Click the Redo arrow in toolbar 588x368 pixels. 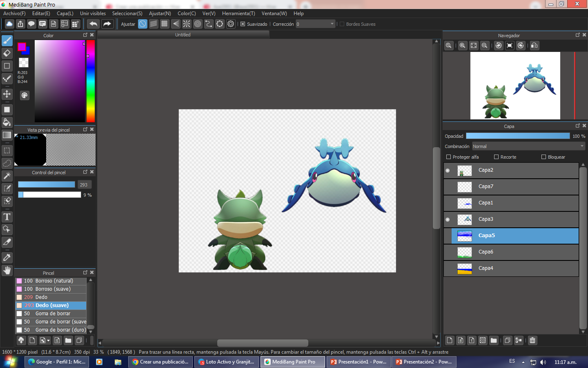107,24
